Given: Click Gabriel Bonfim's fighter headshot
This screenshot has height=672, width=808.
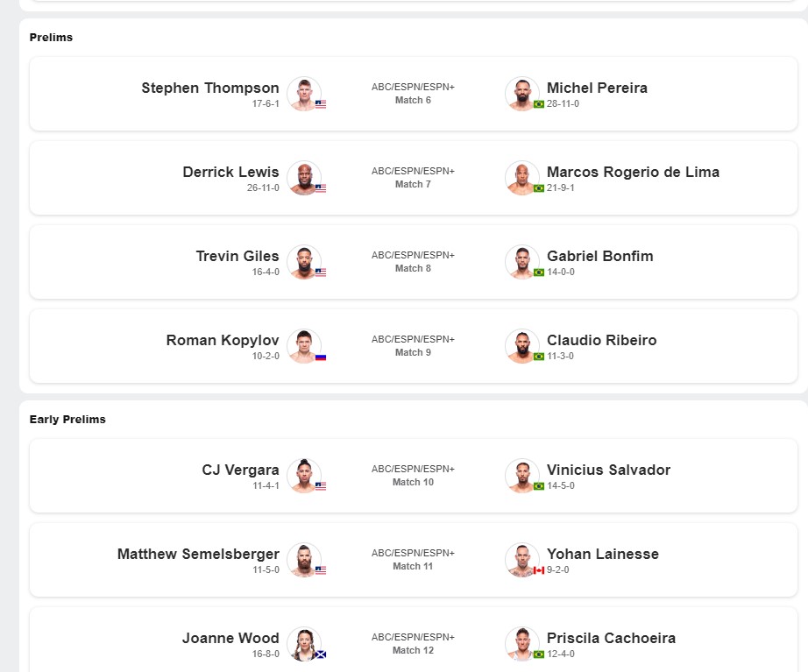Looking at the screenshot, I should (x=522, y=261).
